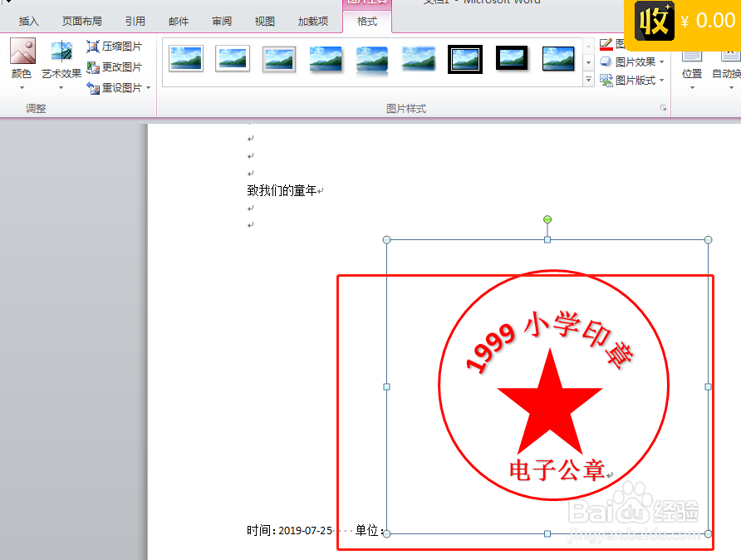Click 重设图片 reset picture

(114, 88)
